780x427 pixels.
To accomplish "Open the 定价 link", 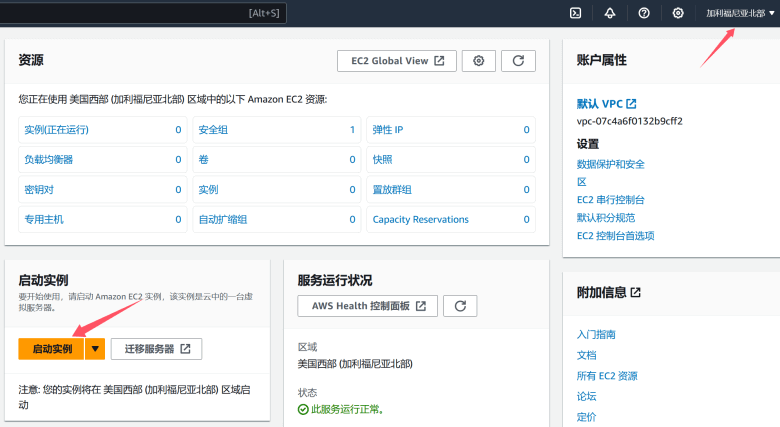I will click(x=586, y=417).
